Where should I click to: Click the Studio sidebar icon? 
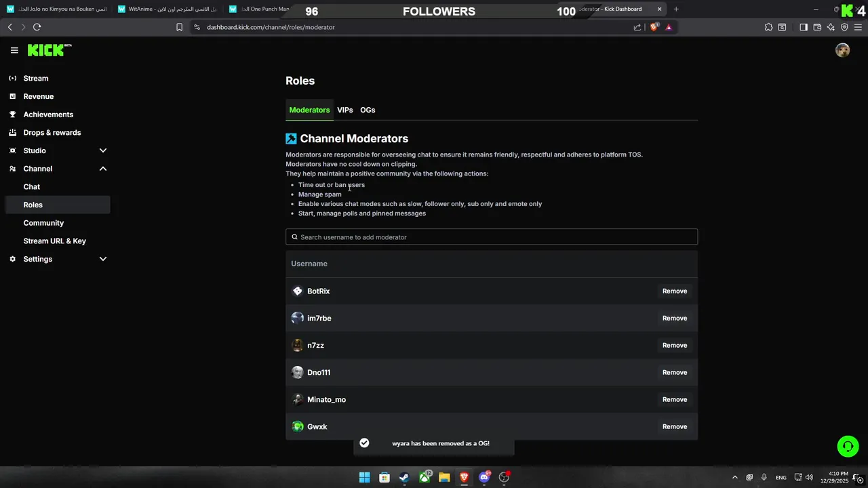tap(12, 150)
